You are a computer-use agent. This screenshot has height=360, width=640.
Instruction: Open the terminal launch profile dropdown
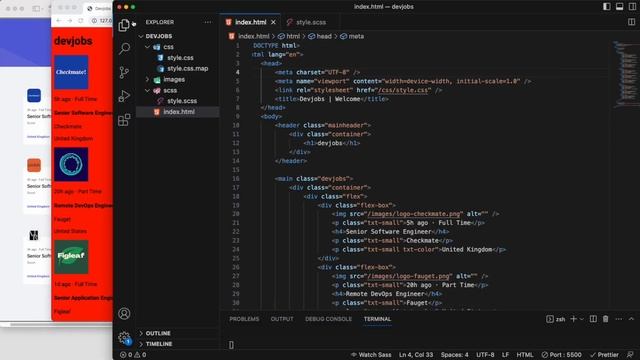[x=582, y=319]
